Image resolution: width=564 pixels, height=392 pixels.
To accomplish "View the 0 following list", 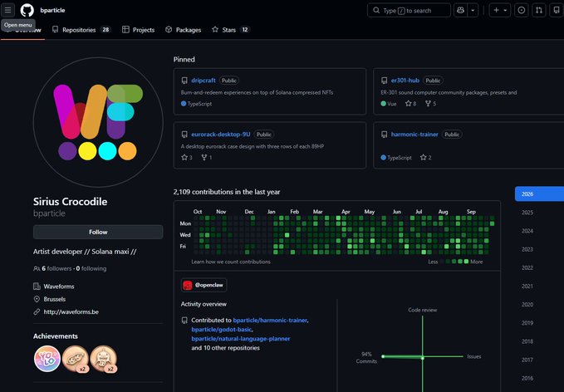I will [91, 268].
